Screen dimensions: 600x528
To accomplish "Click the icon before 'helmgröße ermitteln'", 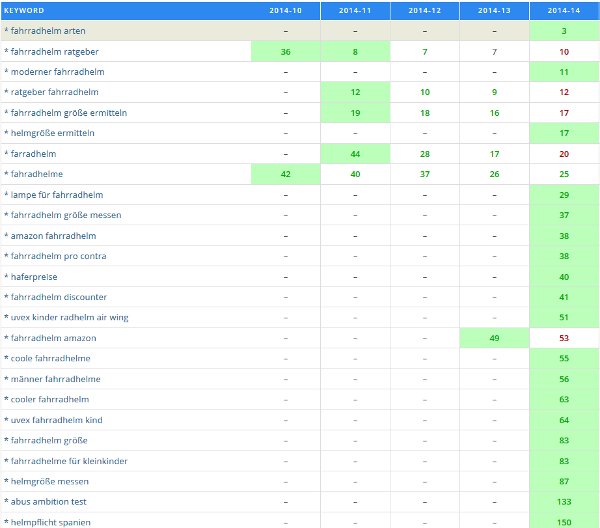I will [6, 133].
